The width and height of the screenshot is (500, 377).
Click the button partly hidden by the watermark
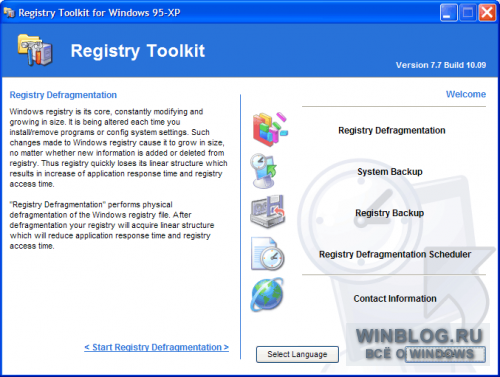[x=445, y=354]
